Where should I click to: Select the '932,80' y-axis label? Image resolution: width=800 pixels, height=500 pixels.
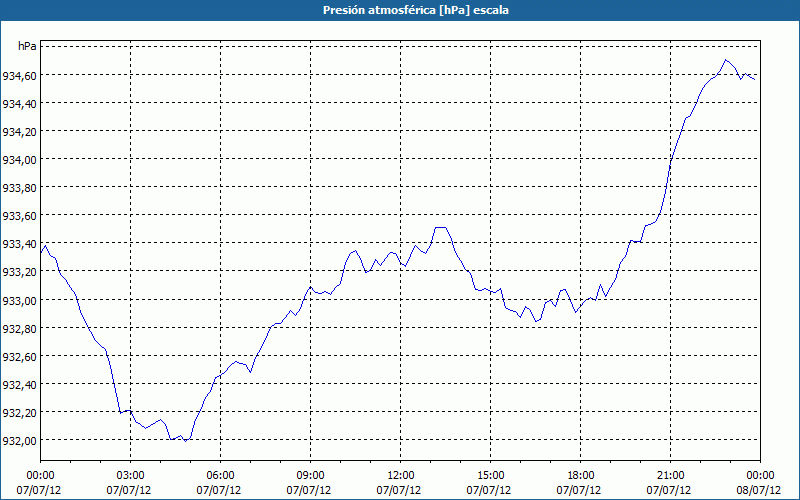point(19,329)
